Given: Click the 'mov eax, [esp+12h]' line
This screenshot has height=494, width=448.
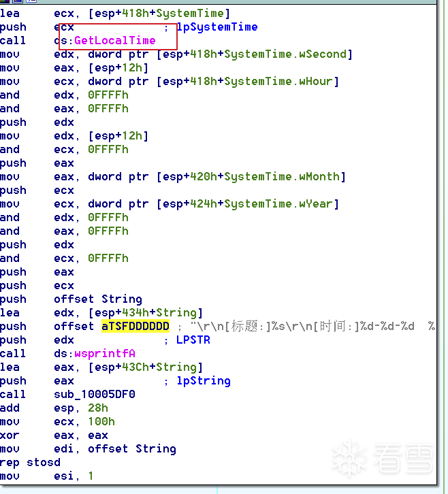Looking at the screenshot, I should tap(74, 68).
